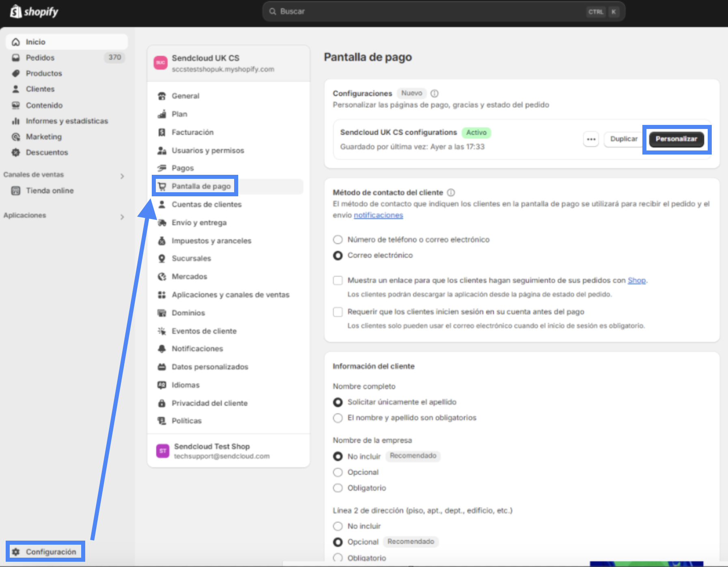Open Pantalla de pago settings

pos(229,187)
